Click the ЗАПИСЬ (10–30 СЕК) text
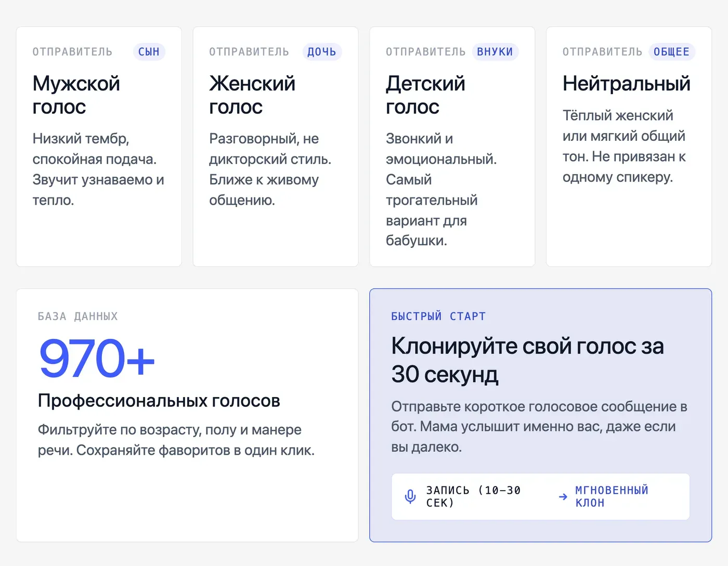This screenshot has height=566, width=728. 473,497
